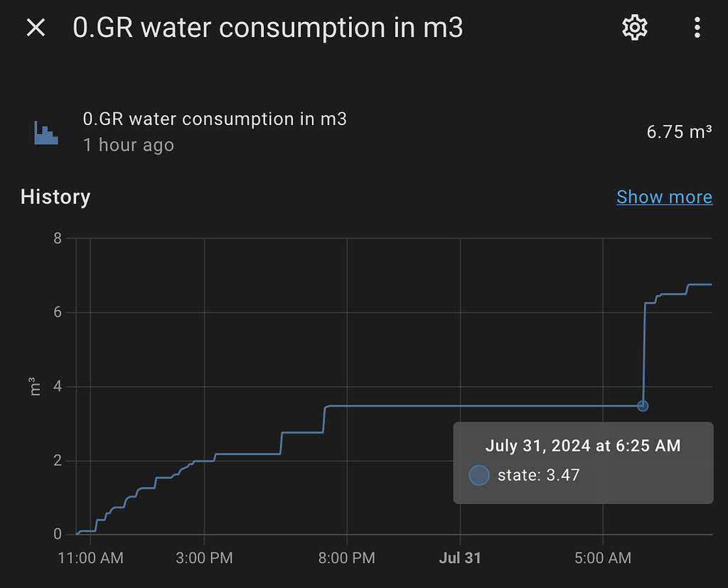Click the 8:00 PM gridline label
Screen dimensions: 728x588
[x=347, y=558]
